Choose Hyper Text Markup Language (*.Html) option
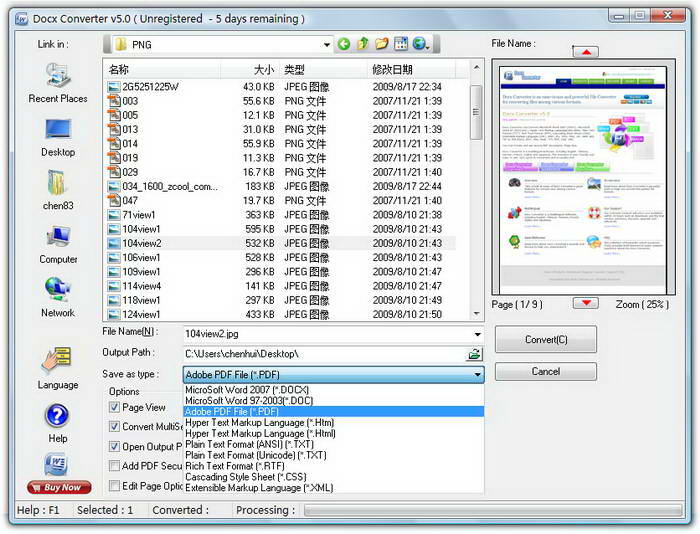The width and height of the screenshot is (700, 534). [333, 434]
